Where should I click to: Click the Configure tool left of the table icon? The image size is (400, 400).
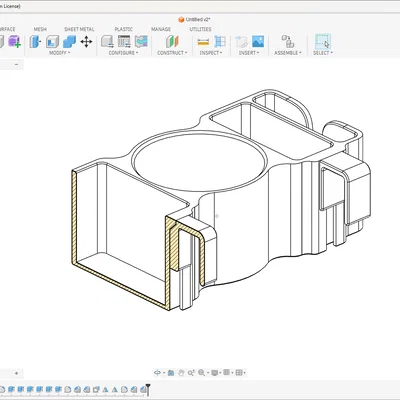(107, 42)
